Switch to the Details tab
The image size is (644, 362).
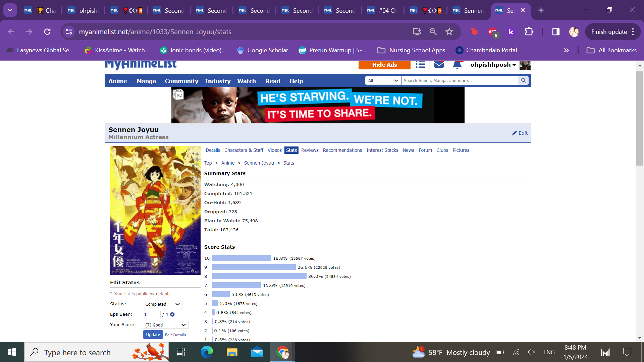point(213,150)
